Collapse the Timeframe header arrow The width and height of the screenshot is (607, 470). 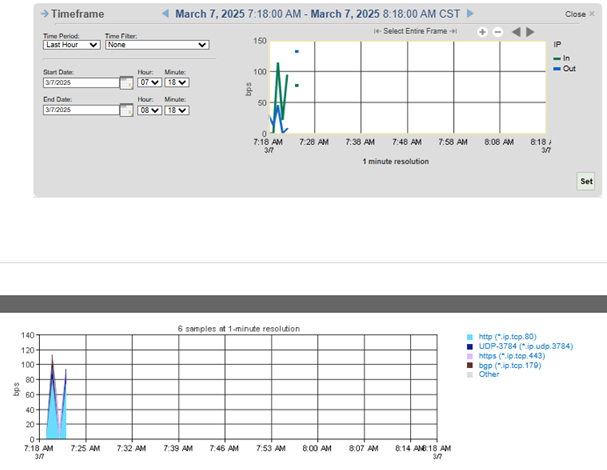click(x=44, y=14)
